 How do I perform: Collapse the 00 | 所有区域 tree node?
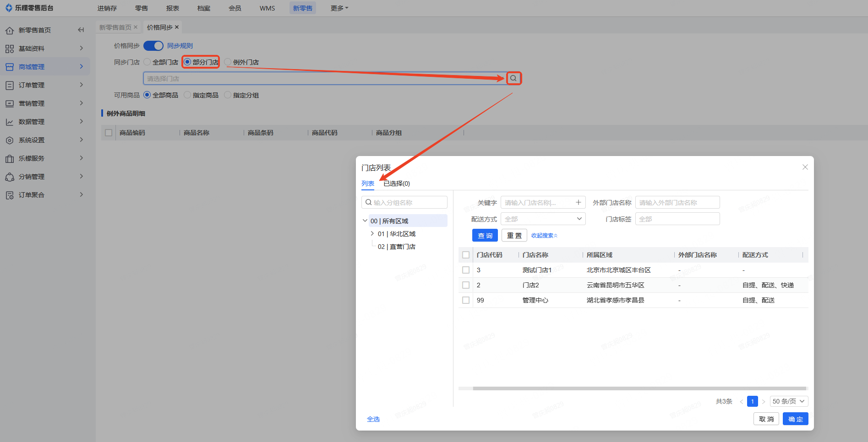[x=365, y=221]
